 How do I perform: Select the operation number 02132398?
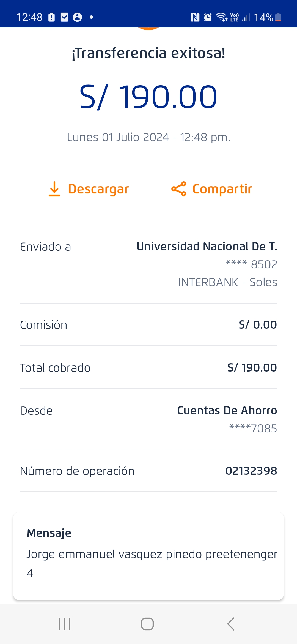coord(251,471)
